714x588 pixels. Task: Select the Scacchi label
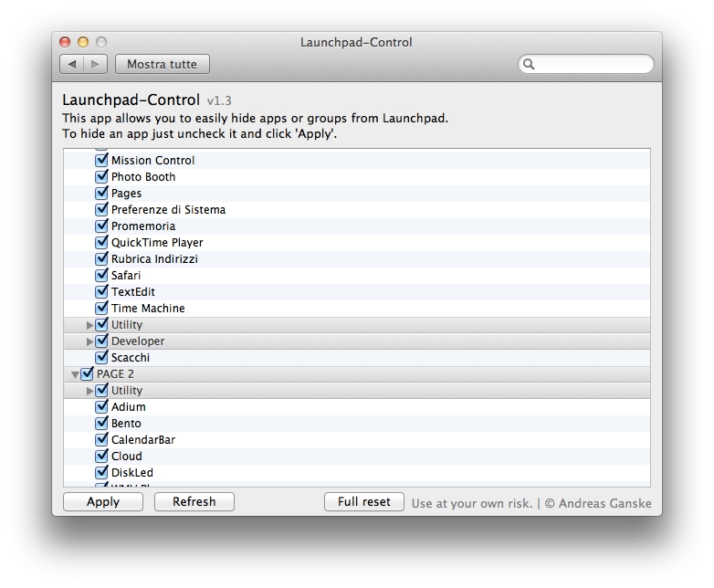131,358
